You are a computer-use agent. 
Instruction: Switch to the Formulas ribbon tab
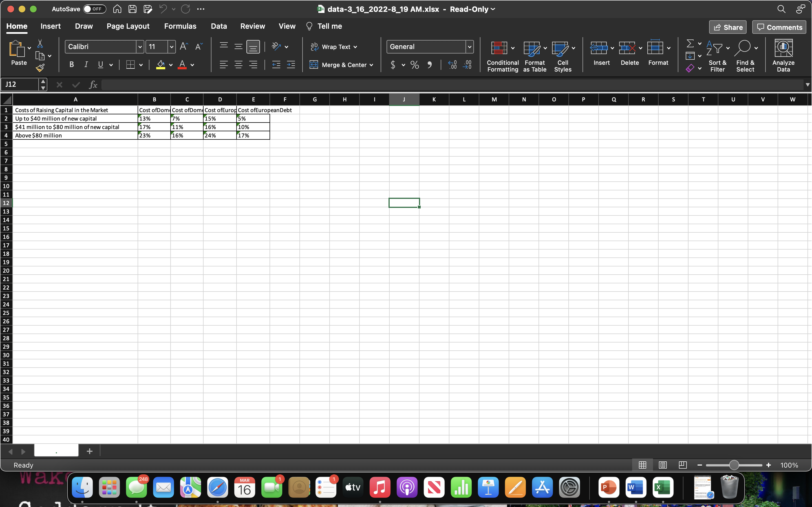pyautogui.click(x=180, y=26)
